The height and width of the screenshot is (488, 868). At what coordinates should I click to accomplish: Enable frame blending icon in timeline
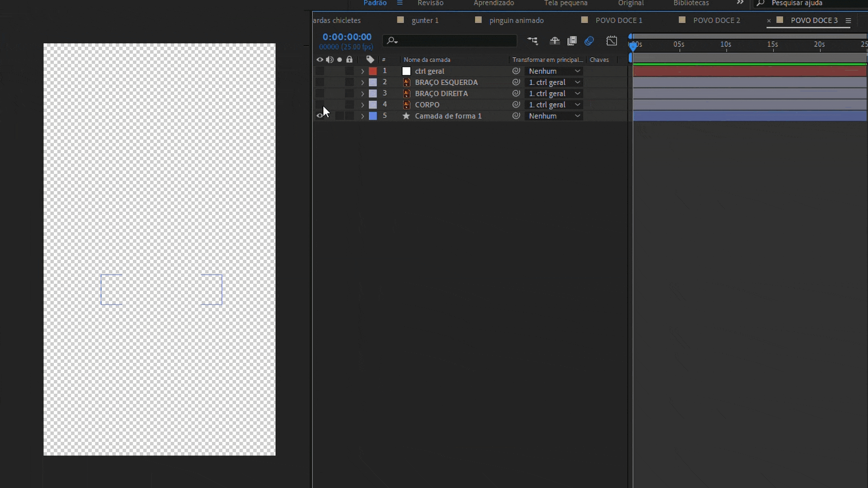coord(572,41)
